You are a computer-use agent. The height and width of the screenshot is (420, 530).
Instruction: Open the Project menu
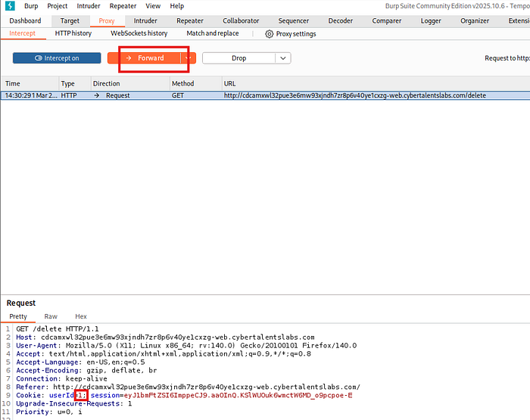(57, 6)
